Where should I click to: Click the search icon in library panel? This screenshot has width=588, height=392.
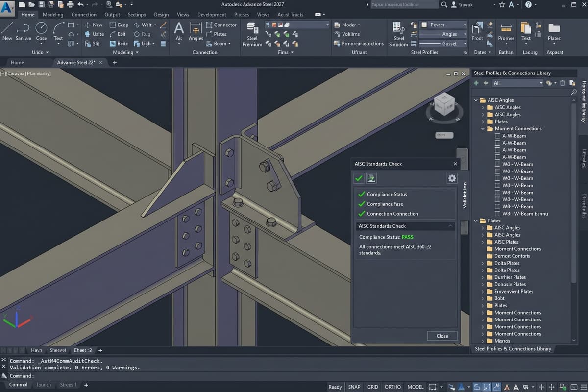coord(574,92)
